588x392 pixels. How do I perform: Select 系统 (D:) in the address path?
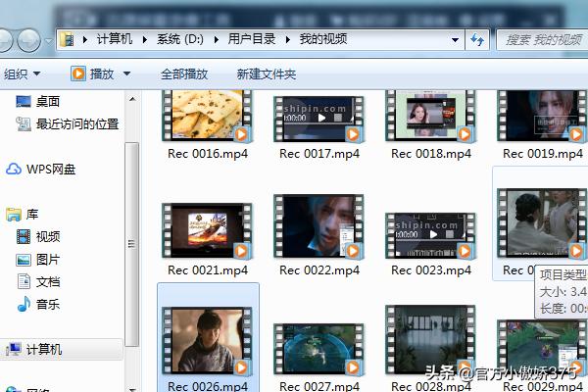180,39
